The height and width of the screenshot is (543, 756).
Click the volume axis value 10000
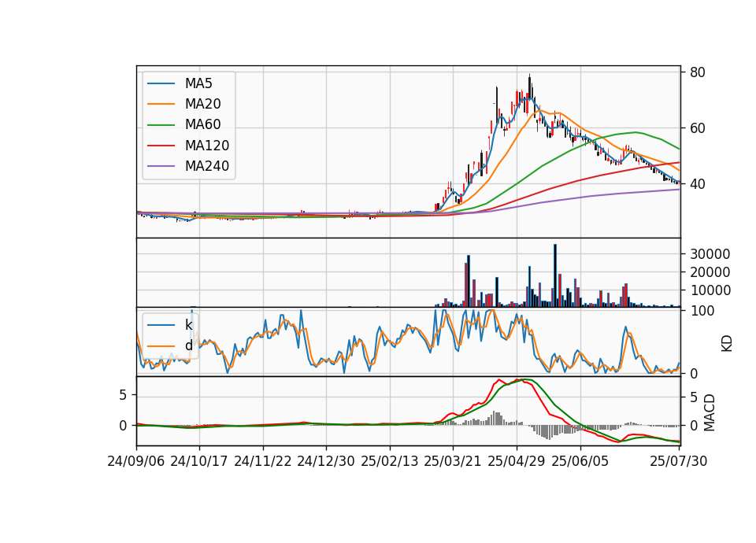pos(710,290)
